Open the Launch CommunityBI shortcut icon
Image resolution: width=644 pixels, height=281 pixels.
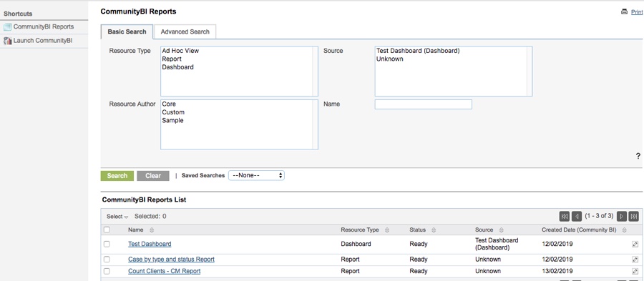coord(7,41)
